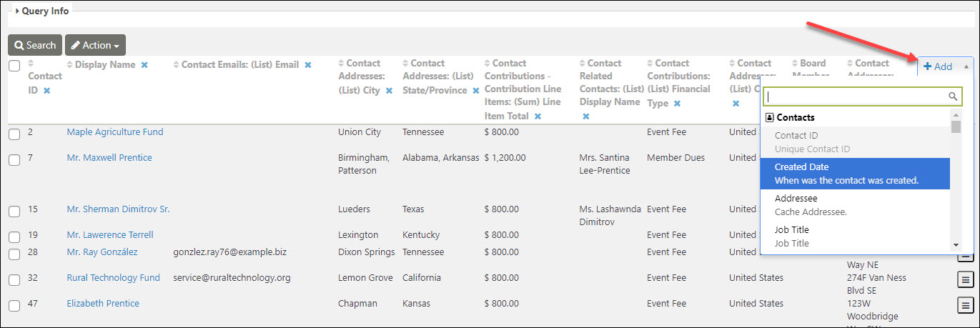
Task: Remove the State/Province column
Action: pyautogui.click(x=476, y=91)
